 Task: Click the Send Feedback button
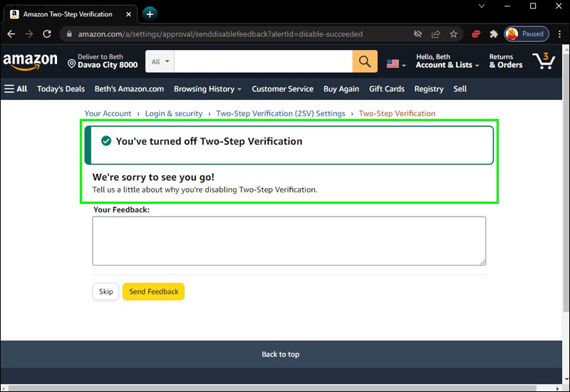coord(153,292)
